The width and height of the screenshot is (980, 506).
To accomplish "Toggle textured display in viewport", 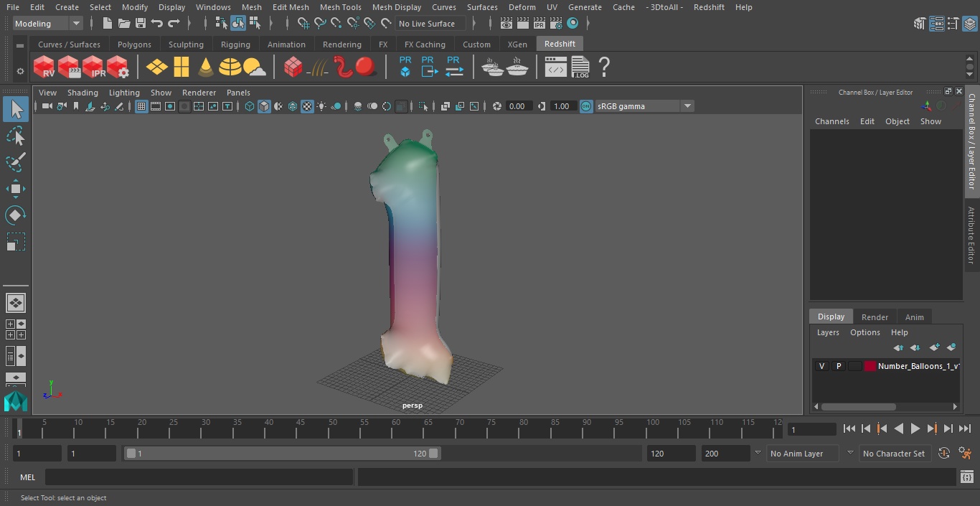I will pos(307,106).
